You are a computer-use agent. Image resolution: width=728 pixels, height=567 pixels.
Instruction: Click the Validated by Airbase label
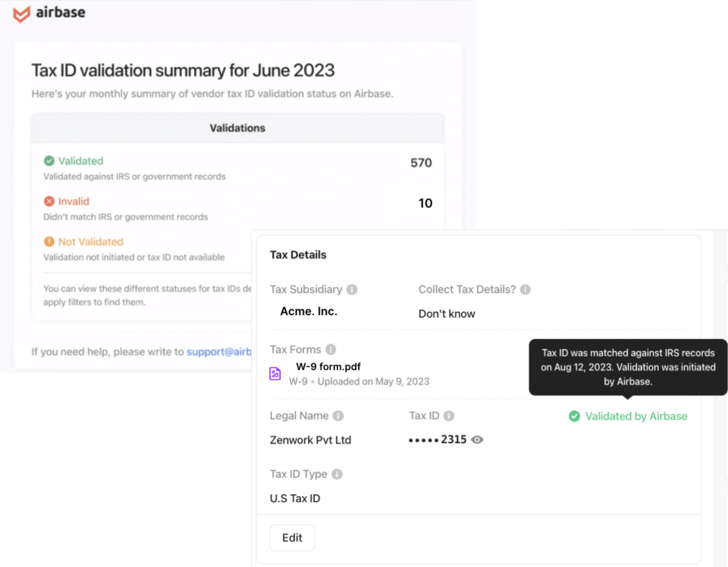[636, 416]
